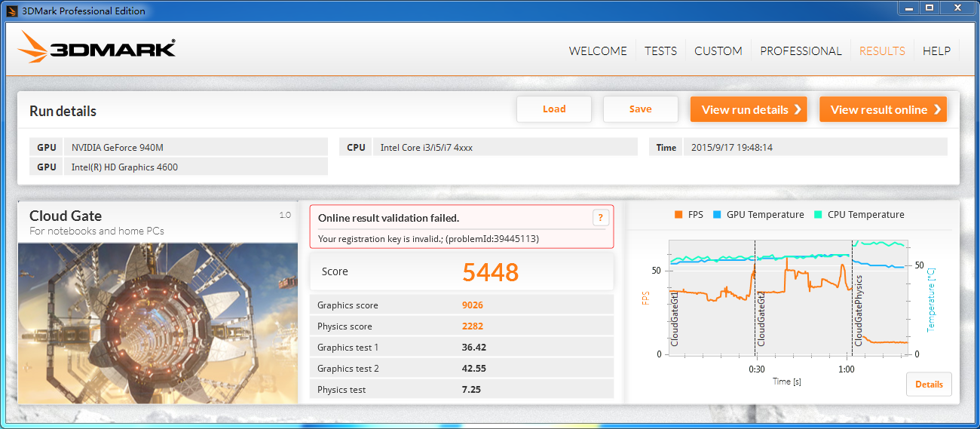This screenshot has height=429, width=980.
Task: Go to the CUSTOM tab
Action: pos(718,51)
